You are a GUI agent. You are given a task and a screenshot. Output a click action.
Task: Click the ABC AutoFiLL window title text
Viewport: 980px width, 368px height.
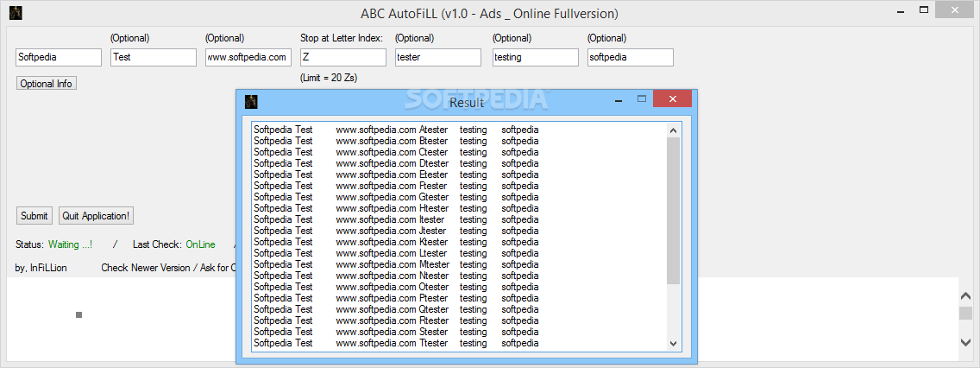tap(489, 13)
